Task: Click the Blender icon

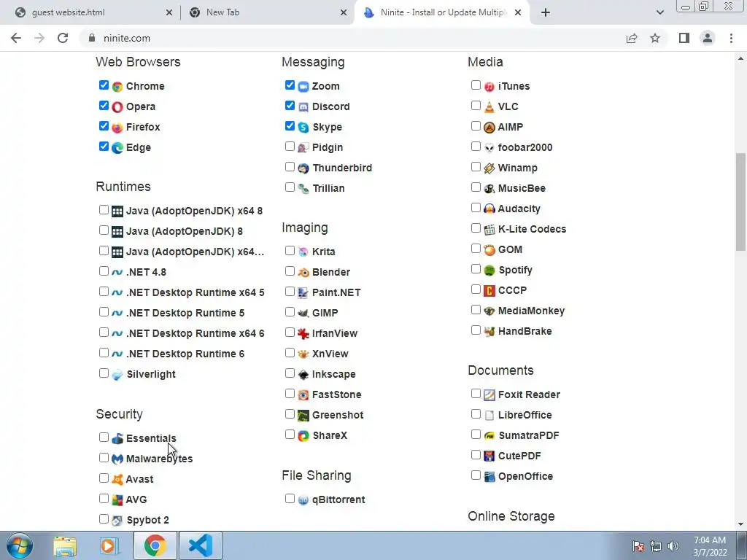Action: pos(303,273)
